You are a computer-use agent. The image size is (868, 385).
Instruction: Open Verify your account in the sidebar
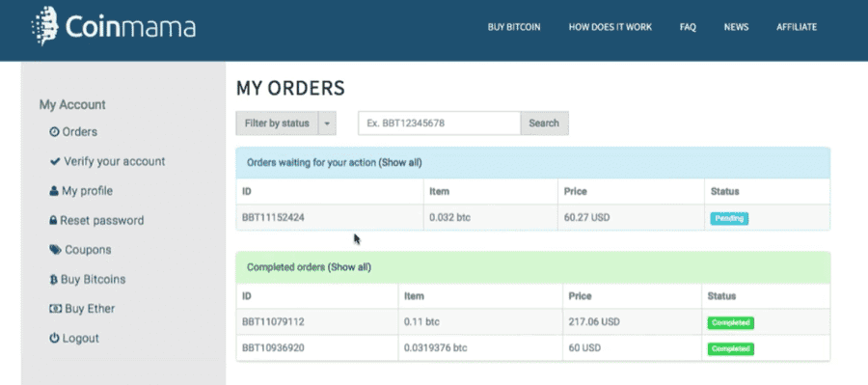pyautogui.click(x=115, y=162)
